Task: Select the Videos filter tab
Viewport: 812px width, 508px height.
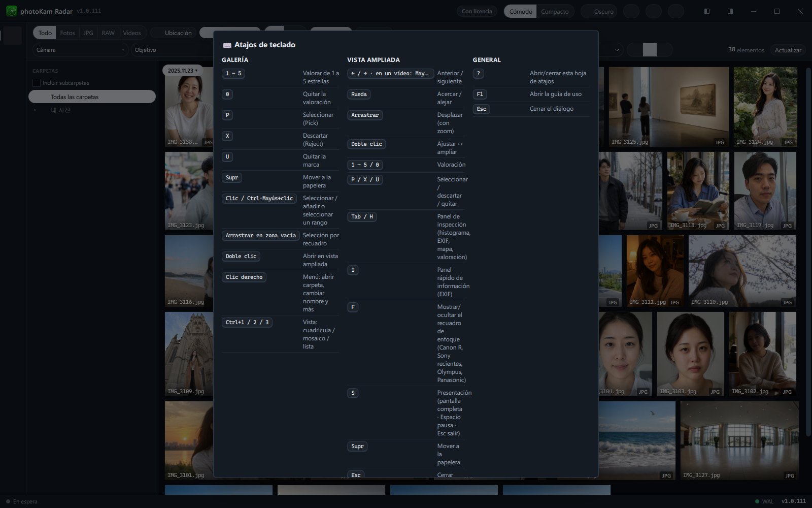Action: click(x=132, y=33)
